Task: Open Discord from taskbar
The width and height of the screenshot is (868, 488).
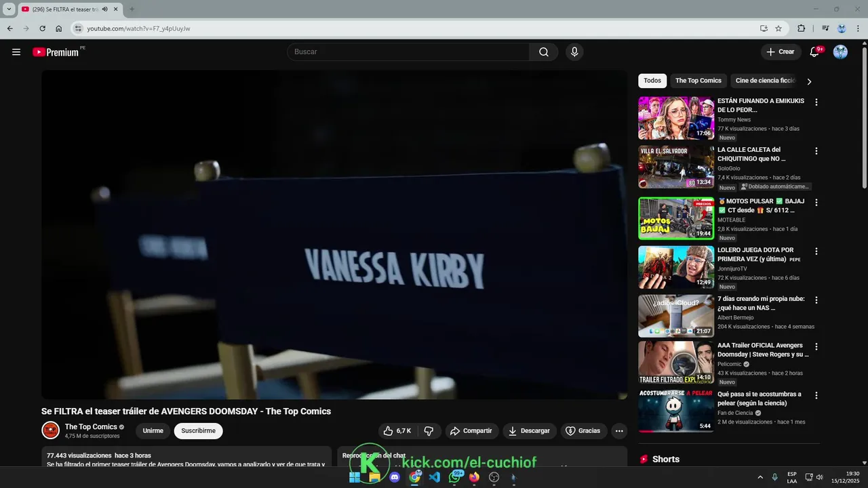Action: pyautogui.click(x=395, y=477)
